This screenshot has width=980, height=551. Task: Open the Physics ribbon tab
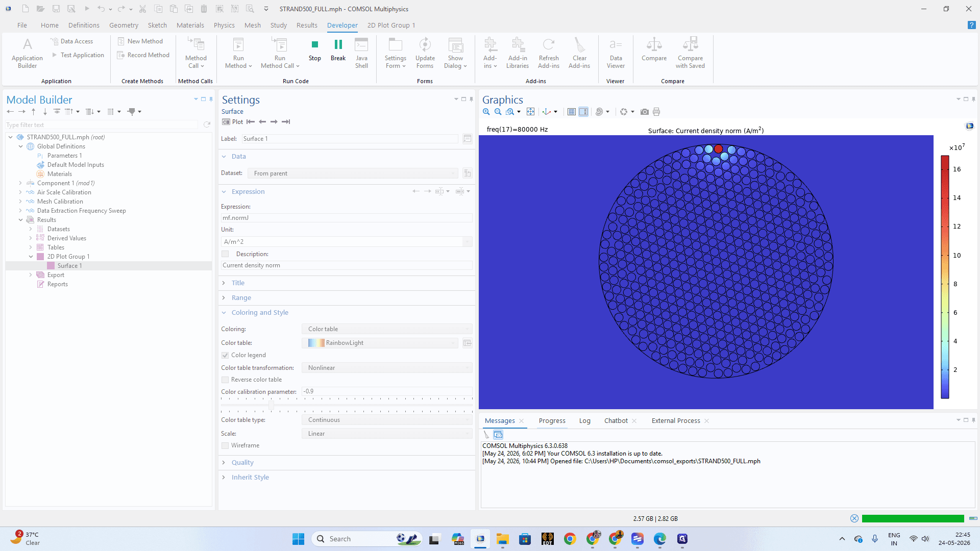click(224, 25)
